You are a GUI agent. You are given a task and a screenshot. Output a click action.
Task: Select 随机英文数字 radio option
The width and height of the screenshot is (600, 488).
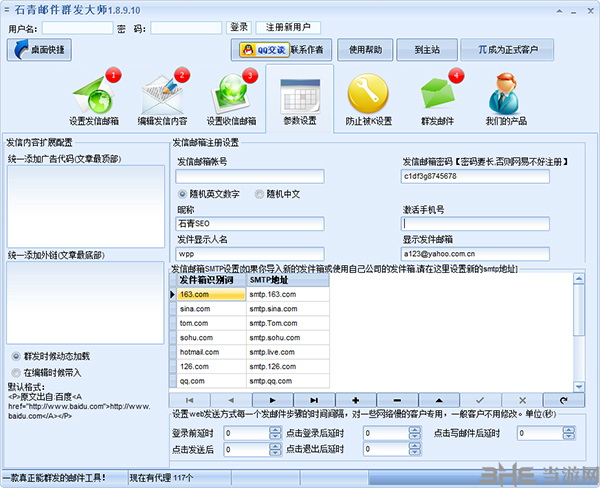(209, 194)
